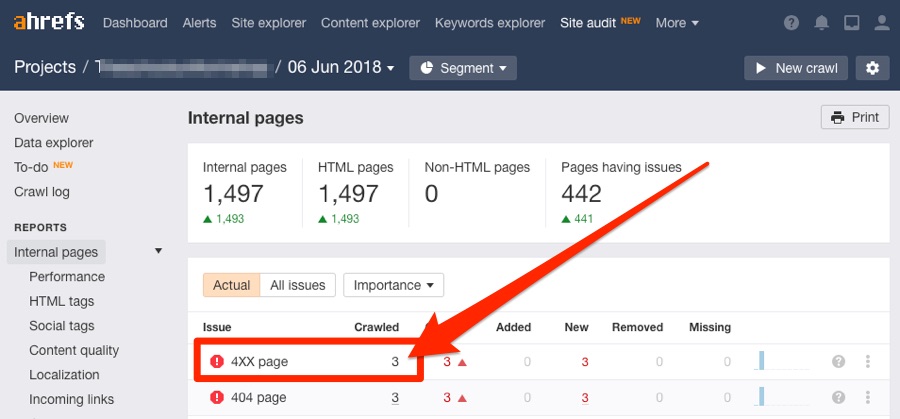Select the Actual issues toggle
900x419 pixels.
[232, 285]
